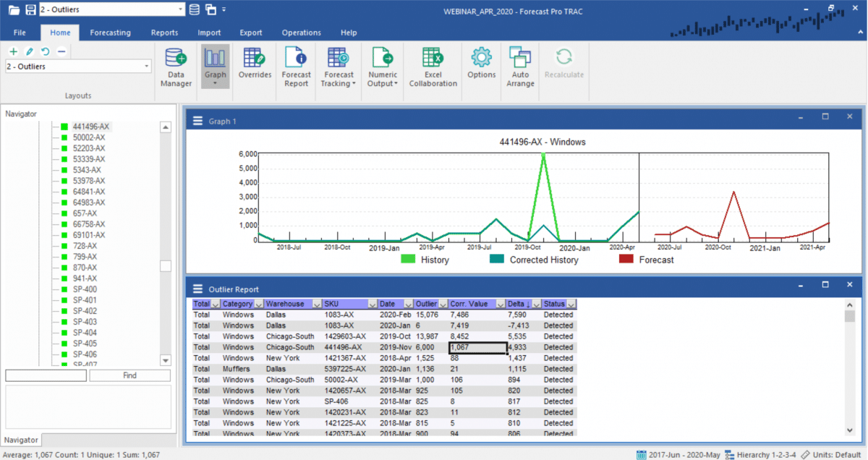Open the Forecast Report
The image size is (868, 460).
[x=296, y=67]
